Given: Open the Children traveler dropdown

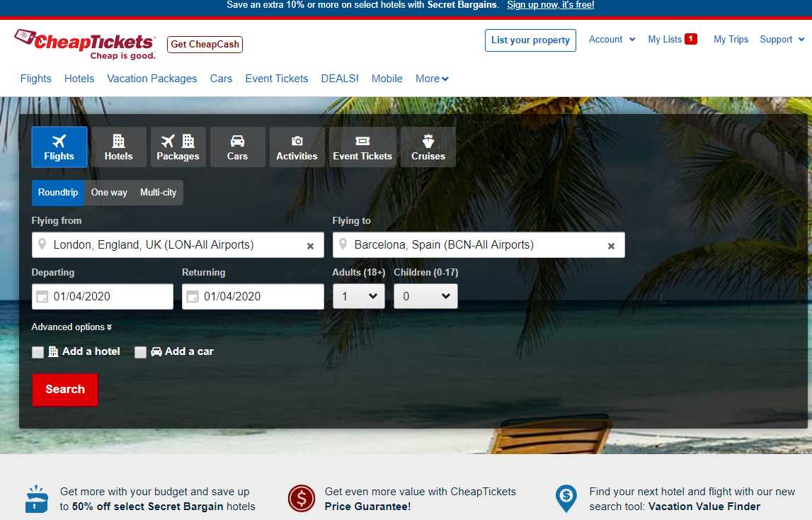Looking at the screenshot, I should click(425, 296).
